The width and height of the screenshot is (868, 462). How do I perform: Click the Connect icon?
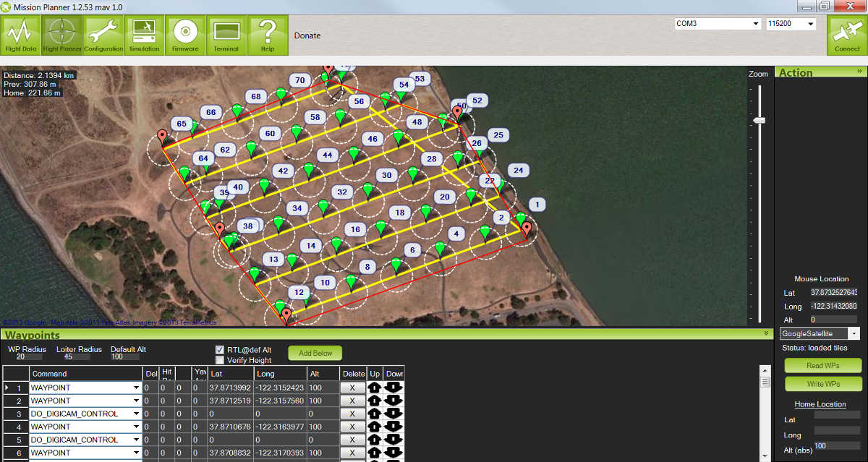[847, 35]
